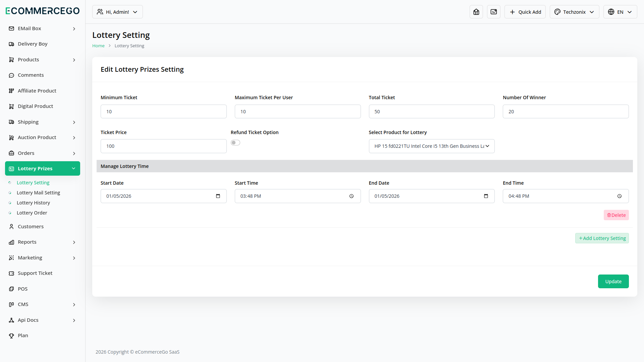Toggle the Refund Ticket Option switch
The image size is (644, 362).
point(235,143)
